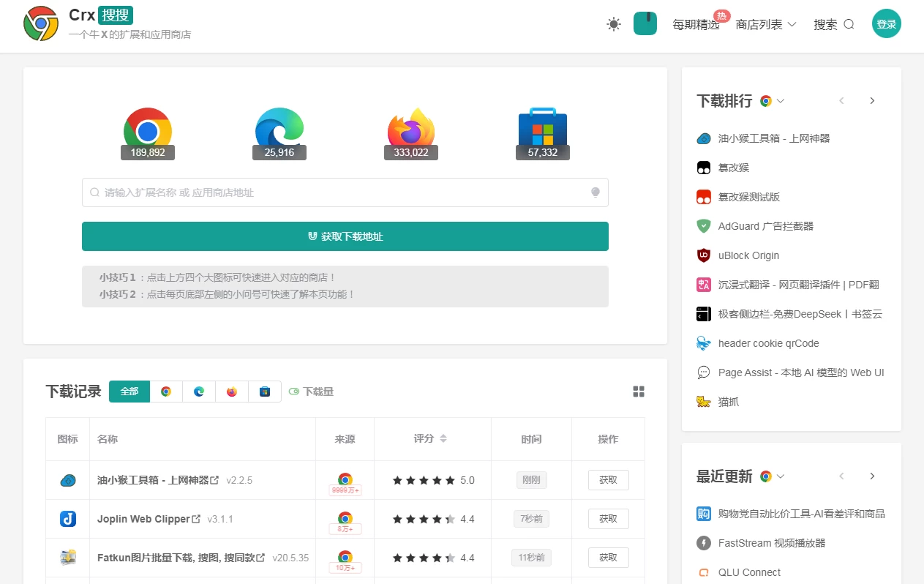Open 每期精选 hot picks menu
The width and height of the screenshot is (924, 584).
[696, 24]
